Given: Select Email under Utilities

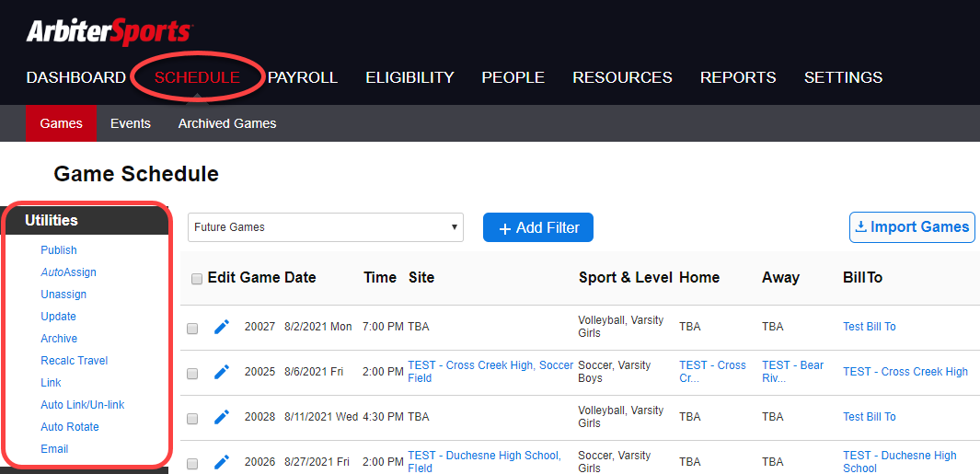Looking at the screenshot, I should (54, 449).
